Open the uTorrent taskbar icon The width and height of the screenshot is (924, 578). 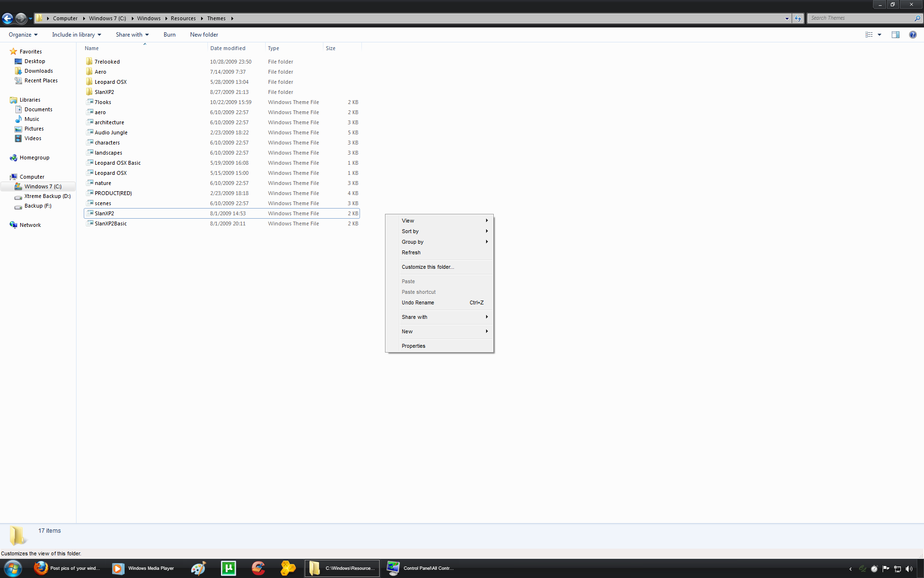coord(229,568)
